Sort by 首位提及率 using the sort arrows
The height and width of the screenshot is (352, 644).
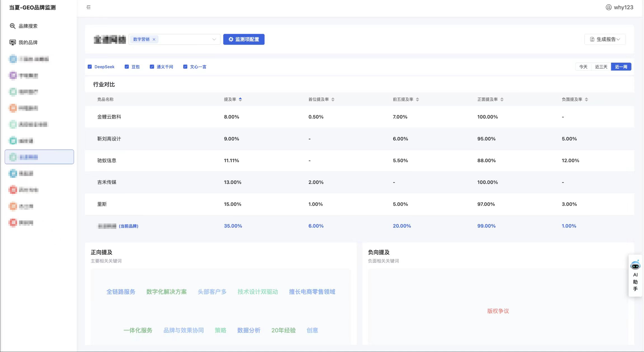click(333, 99)
